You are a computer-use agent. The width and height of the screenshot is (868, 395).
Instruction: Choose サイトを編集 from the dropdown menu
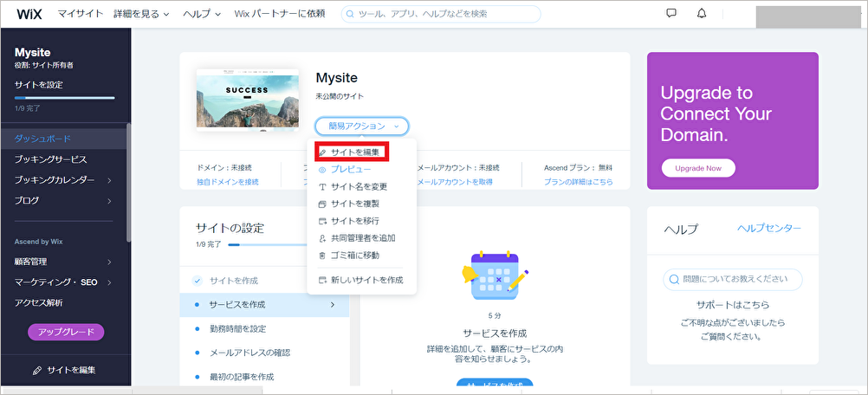355,152
